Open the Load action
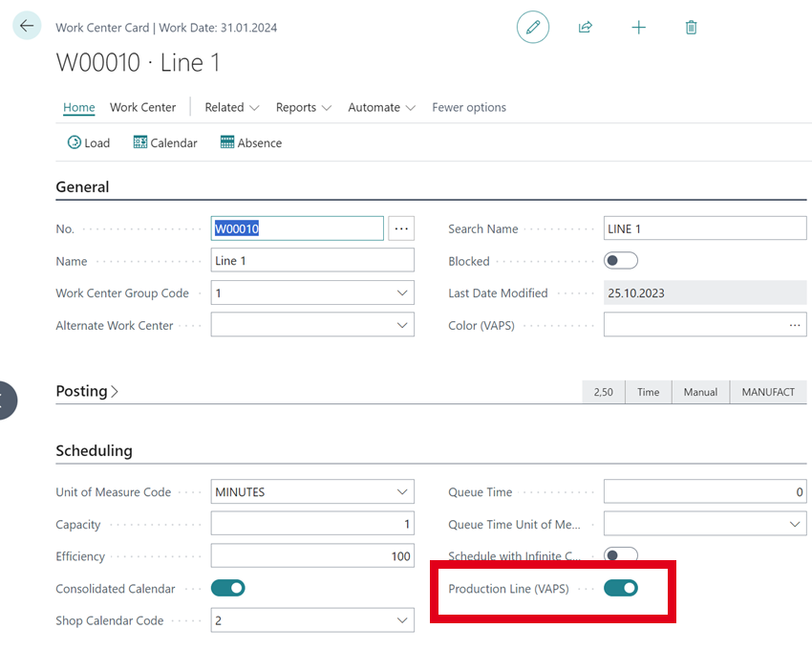Screen dimensions: 812x672 pos(88,142)
